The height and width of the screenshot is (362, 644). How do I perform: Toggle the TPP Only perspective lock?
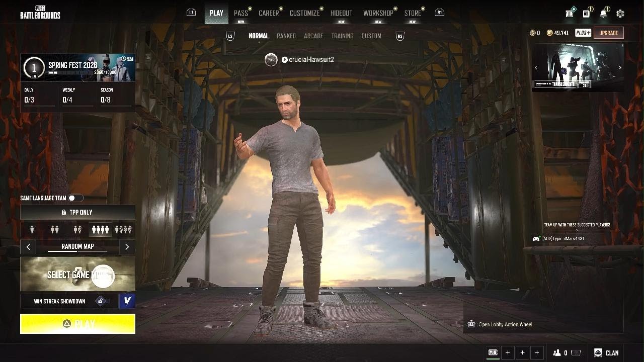click(x=77, y=212)
